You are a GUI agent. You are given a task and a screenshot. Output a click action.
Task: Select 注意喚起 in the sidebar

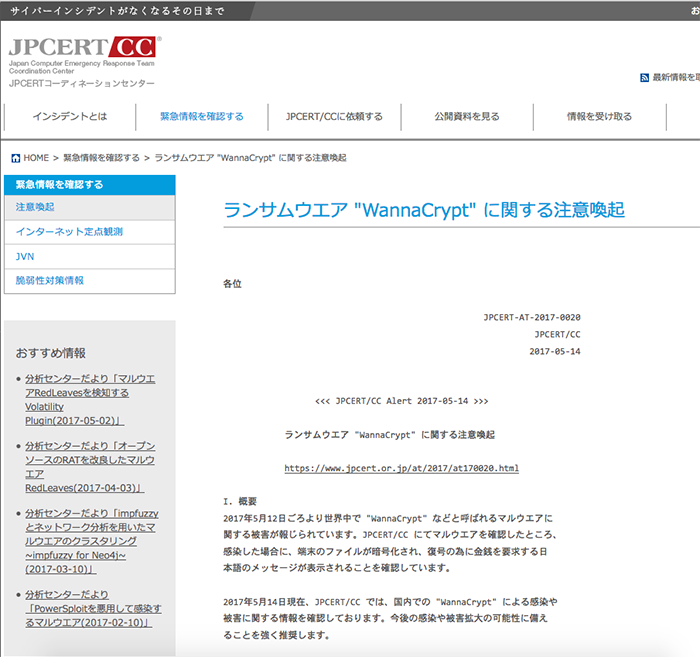(x=90, y=207)
